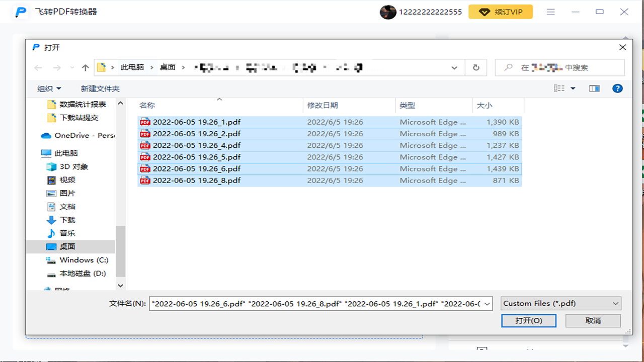Expand the address bar history dropdown
This screenshot has width=644, height=362.
point(454,67)
